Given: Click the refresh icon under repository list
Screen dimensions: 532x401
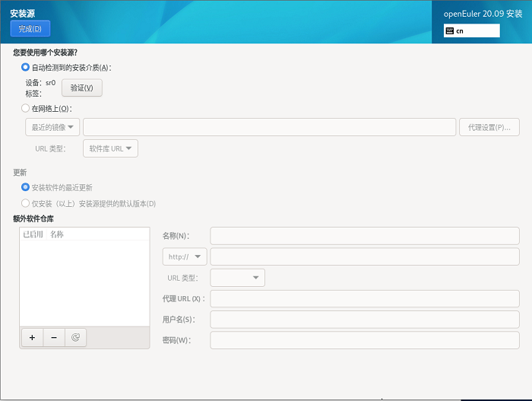Looking at the screenshot, I should [75, 338].
